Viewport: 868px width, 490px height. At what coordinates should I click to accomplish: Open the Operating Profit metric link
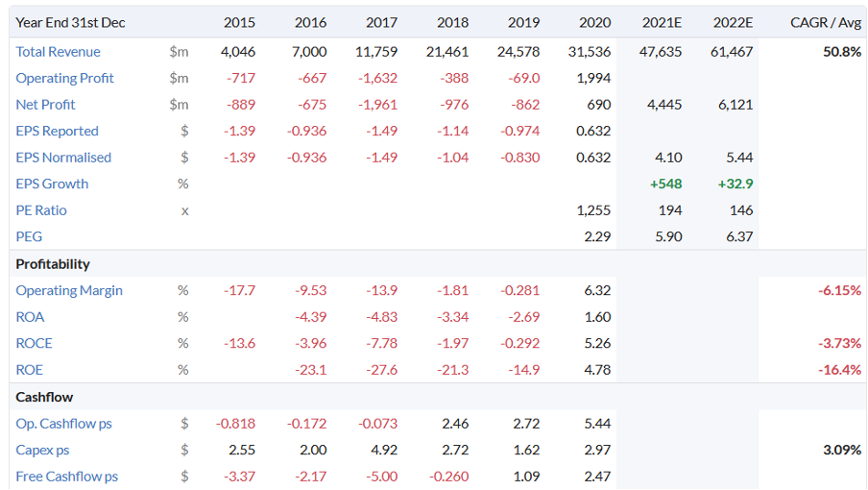[x=64, y=78]
